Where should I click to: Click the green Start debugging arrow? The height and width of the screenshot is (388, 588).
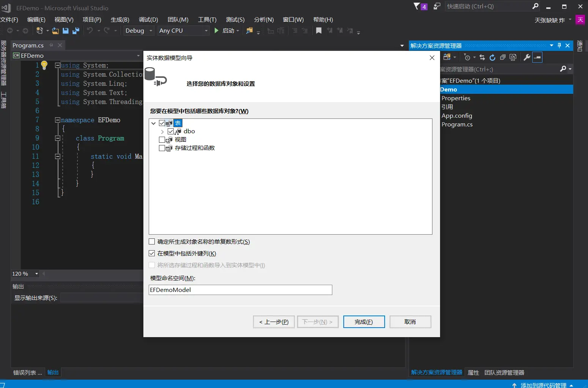[x=216, y=30]
